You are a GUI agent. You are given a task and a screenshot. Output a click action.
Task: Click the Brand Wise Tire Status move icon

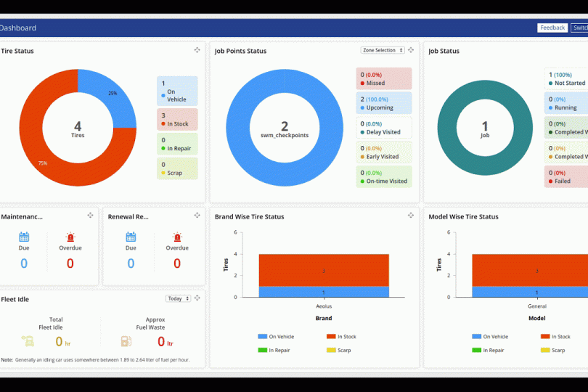pos(411,216)
